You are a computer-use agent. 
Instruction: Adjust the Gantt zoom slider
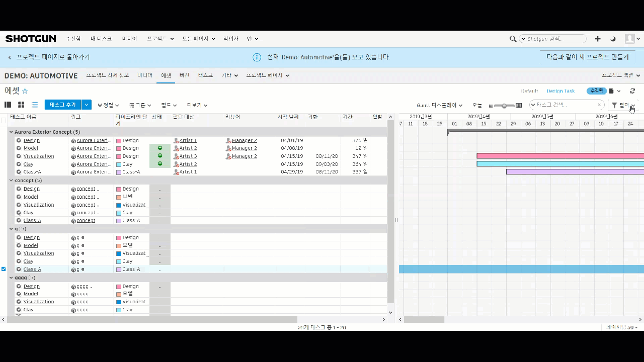tap(504, 106)
